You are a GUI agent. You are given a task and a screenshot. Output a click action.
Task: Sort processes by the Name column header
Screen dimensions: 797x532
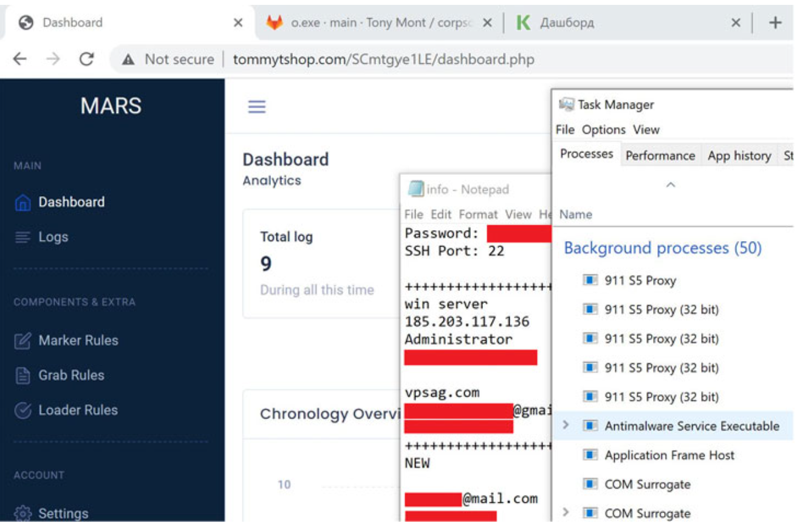[x=576, y=214]
